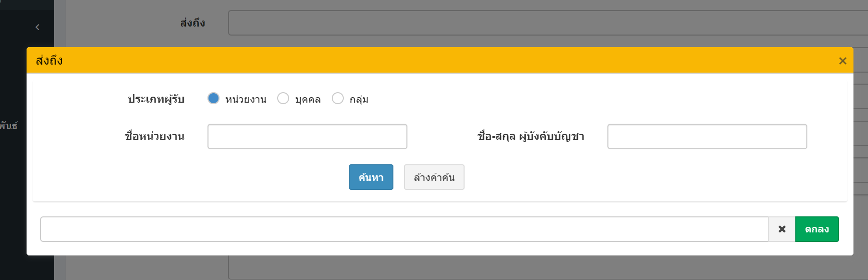Focus the ชื่อหน่วยงาน text field
The width and height of the screenshot is (868, 280).
(307, 136)
